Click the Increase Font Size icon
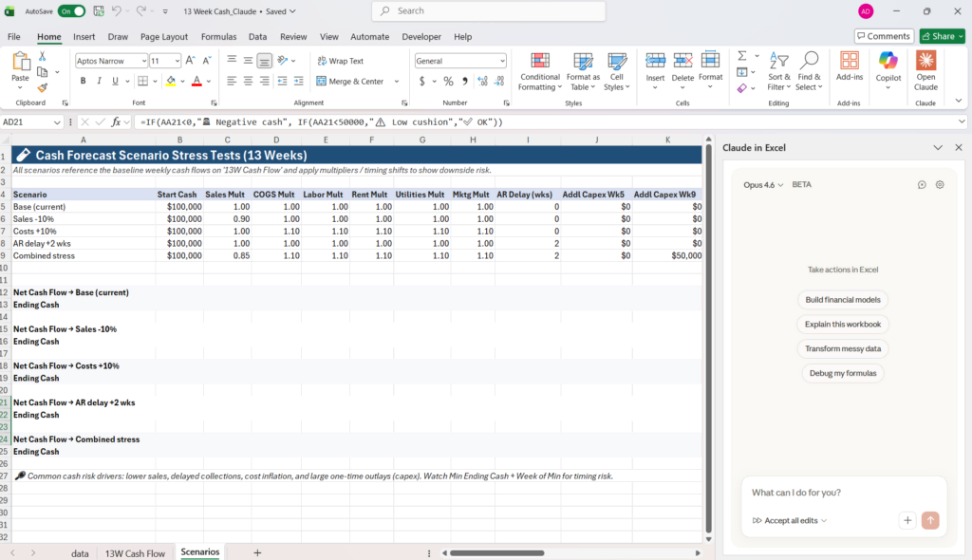The width and height of the screenshot is (972, 560). pos(190,60)
